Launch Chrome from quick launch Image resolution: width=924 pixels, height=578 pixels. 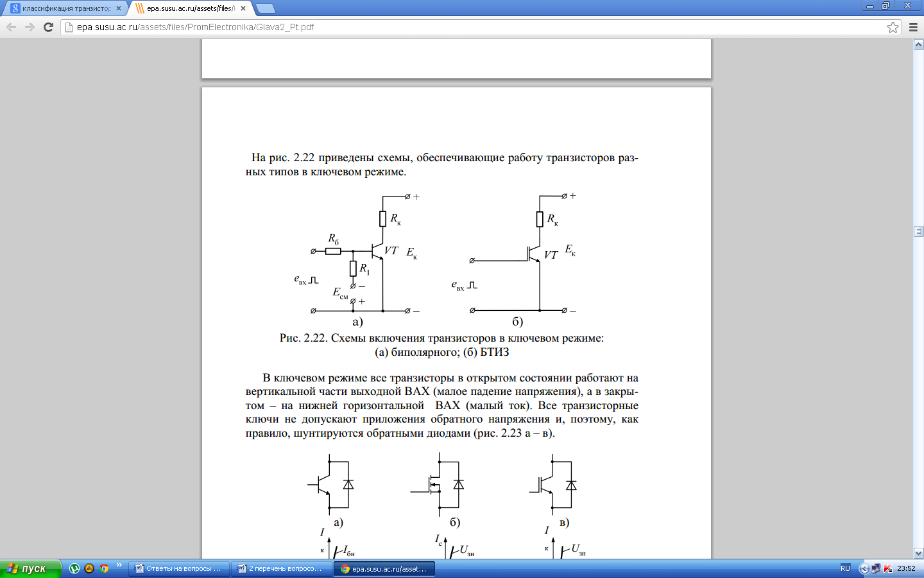tap(104, 568)
